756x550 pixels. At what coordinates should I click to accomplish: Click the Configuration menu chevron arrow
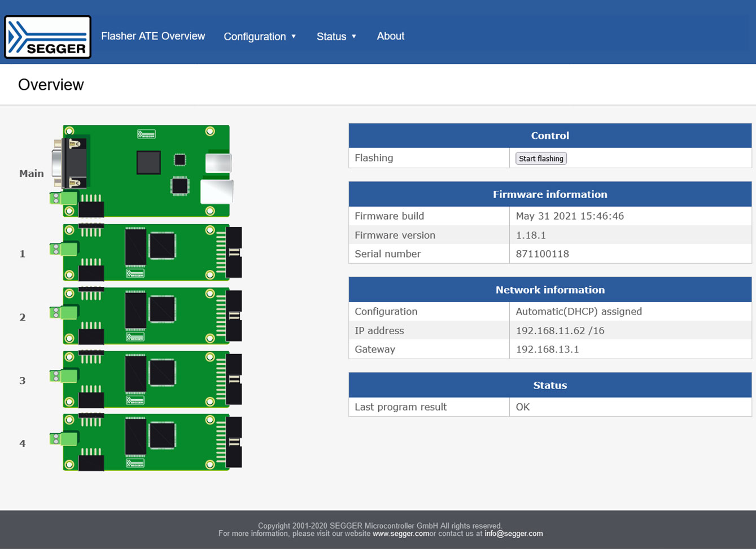[294, 36]
